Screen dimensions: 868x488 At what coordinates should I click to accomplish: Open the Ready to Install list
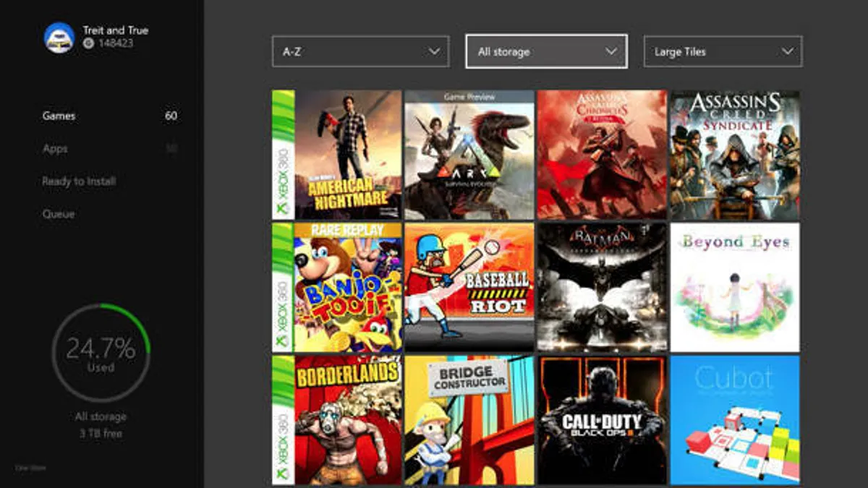77,181
